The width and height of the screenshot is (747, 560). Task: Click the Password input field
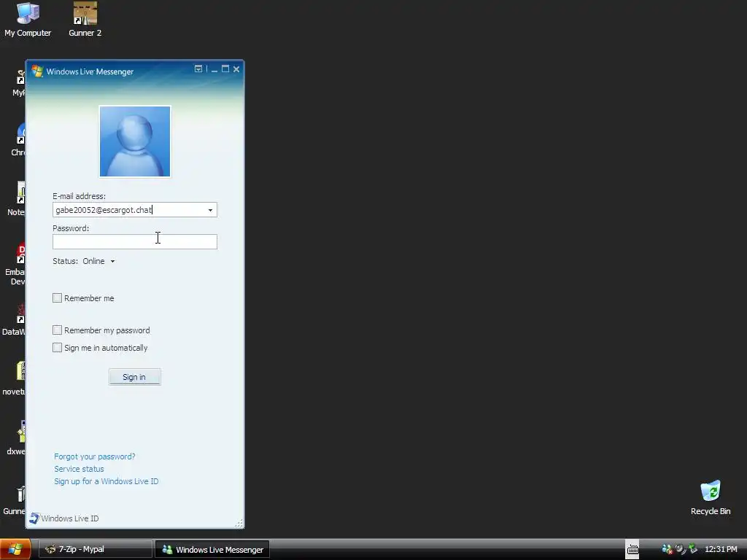[135, 241]
